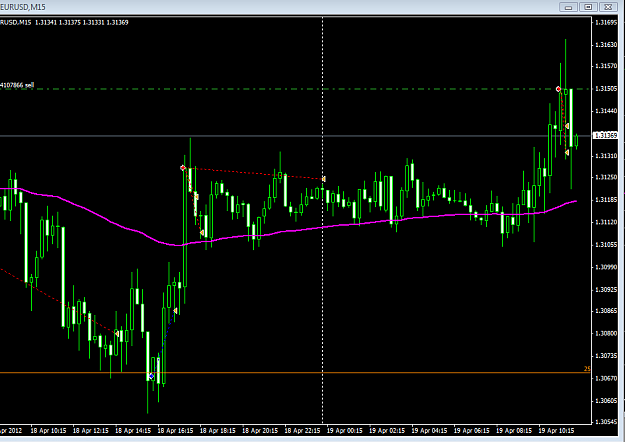Click the 19 Apr 02:15 time label

[x=387, y=430]
